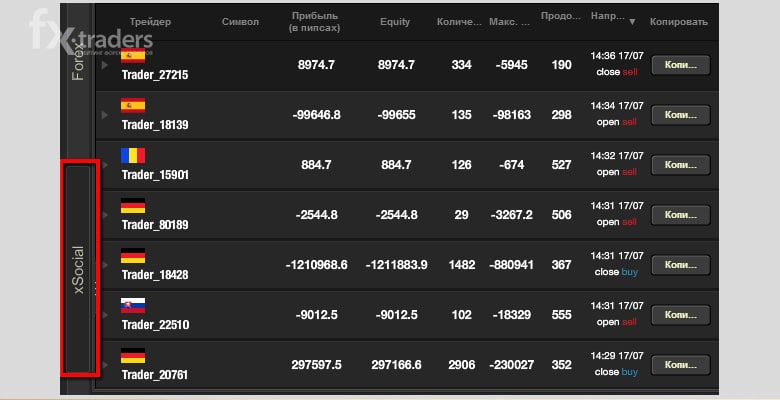This screenshot has height=400, width=780.
Task: Click the German flag of Trader_80189
Action: point(133,205)
